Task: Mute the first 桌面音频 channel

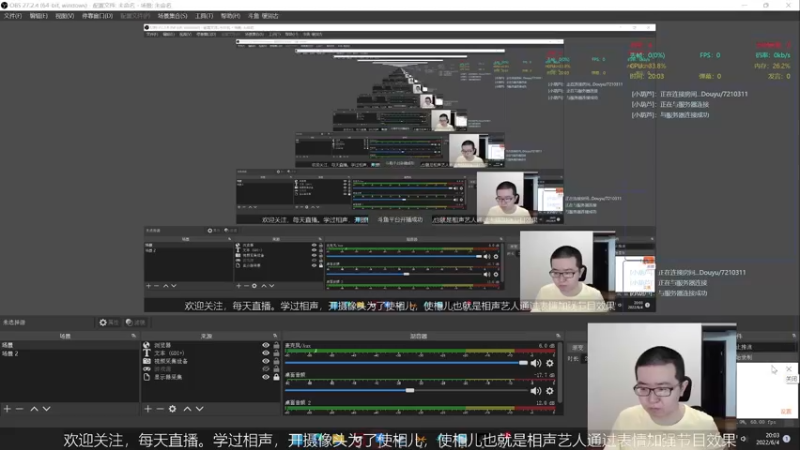Action: click(x=536, y=391)
